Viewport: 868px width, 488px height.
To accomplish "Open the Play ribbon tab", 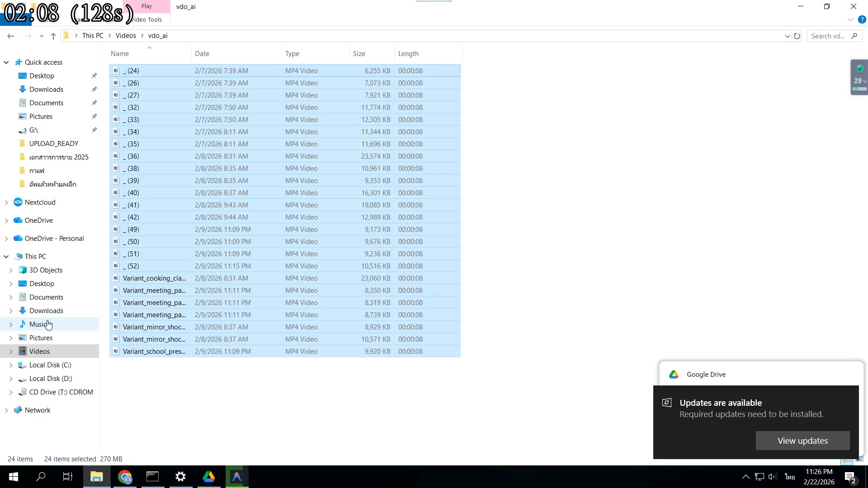I will tap(146, 6).
